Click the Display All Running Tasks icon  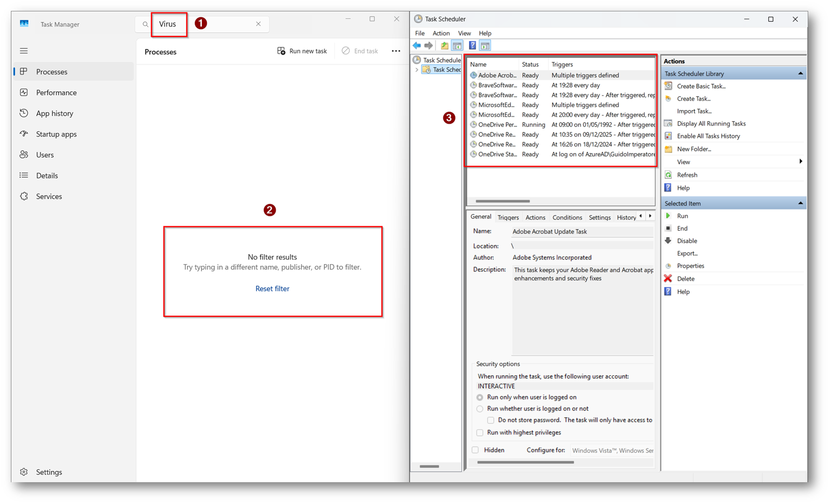tap(668, 124)
